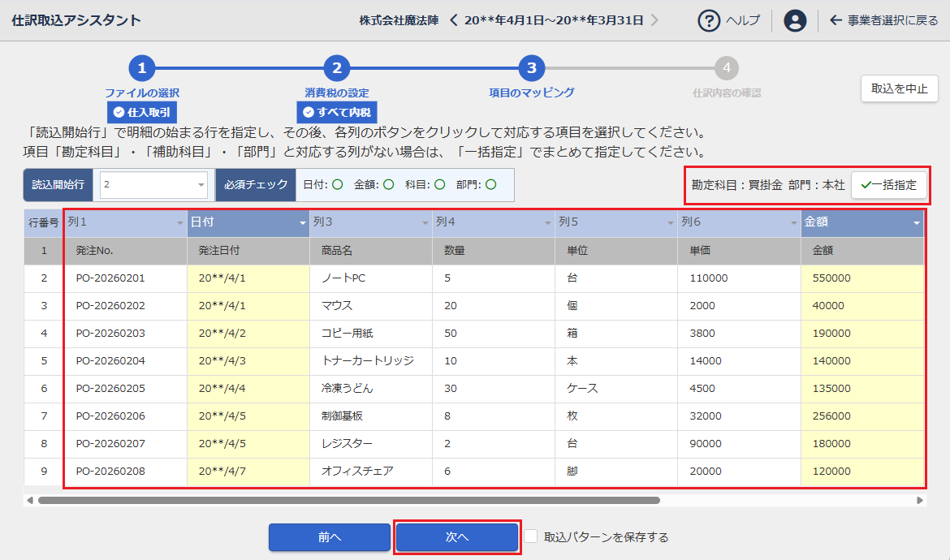
Task: Click the 一括指定 button
Action: click(888, 185)
